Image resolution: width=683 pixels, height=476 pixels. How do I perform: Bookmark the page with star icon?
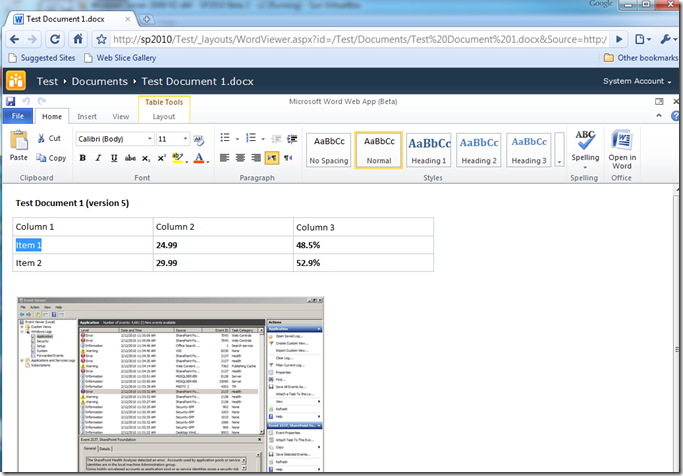pos(101,40)
